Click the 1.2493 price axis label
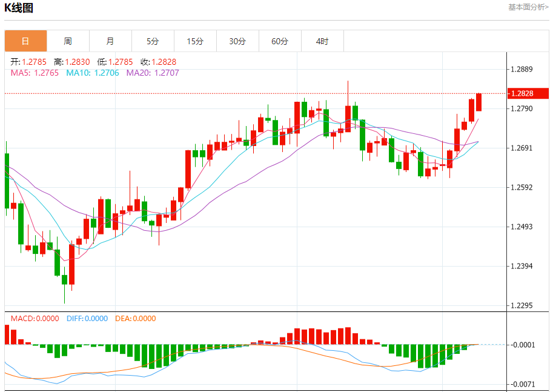The image size is (553, 392). (x=522, y=227)
